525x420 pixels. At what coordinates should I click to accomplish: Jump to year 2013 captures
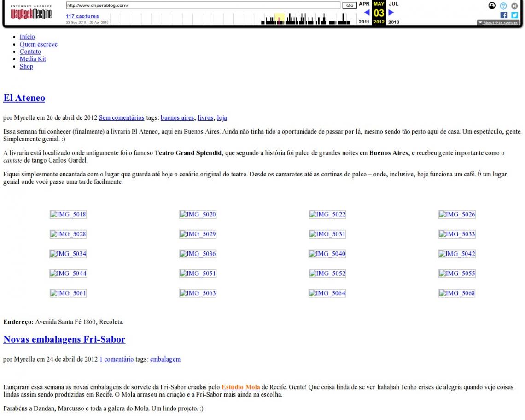(x=394, y=22)
